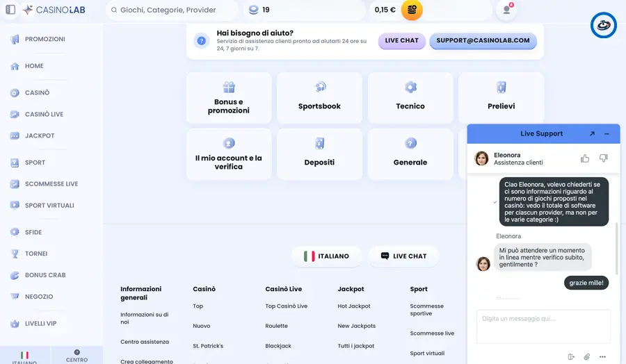Image resolution: width=626 pixels, height=364 pixels.
Task: Thumbs up the Eleonora support chat
Action: pyautogui.click(x=585, y=158)
